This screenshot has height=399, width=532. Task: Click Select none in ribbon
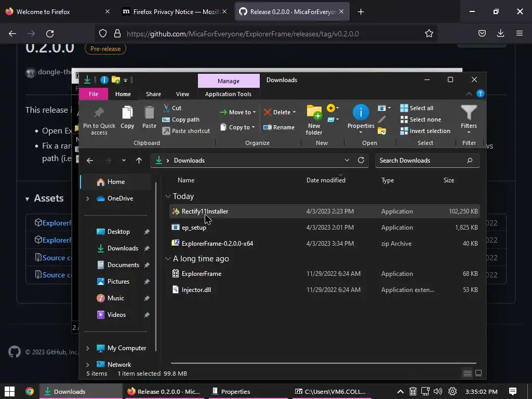pyautogui.click(x=421, y=119)
